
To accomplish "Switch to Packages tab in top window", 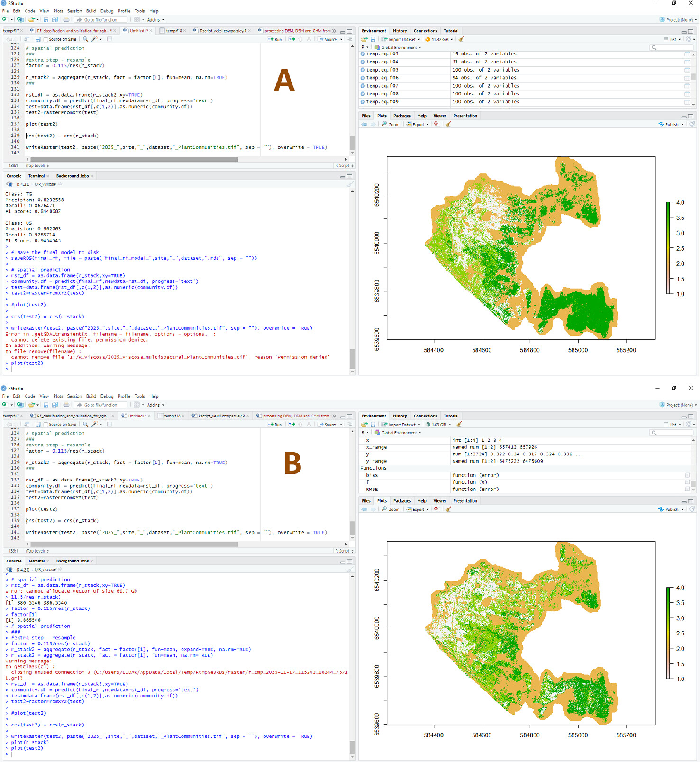I will pos(402,116).
